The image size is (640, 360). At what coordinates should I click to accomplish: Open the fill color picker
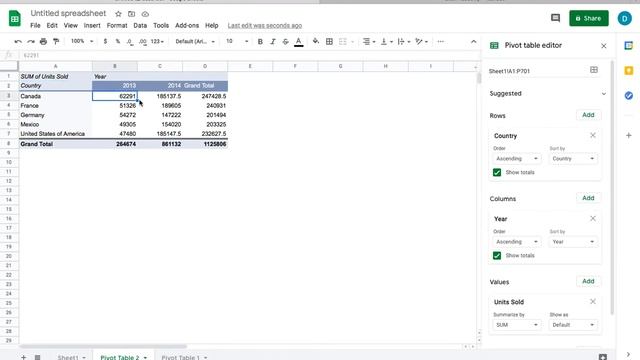[316, 42]
